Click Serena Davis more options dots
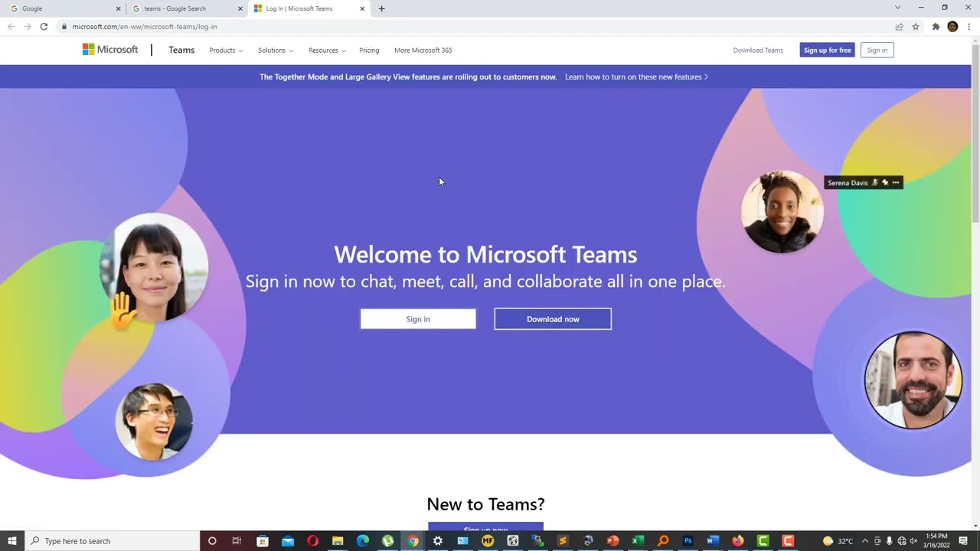Image resolution: width=980 pixels, height=551 pixels. 896,183
